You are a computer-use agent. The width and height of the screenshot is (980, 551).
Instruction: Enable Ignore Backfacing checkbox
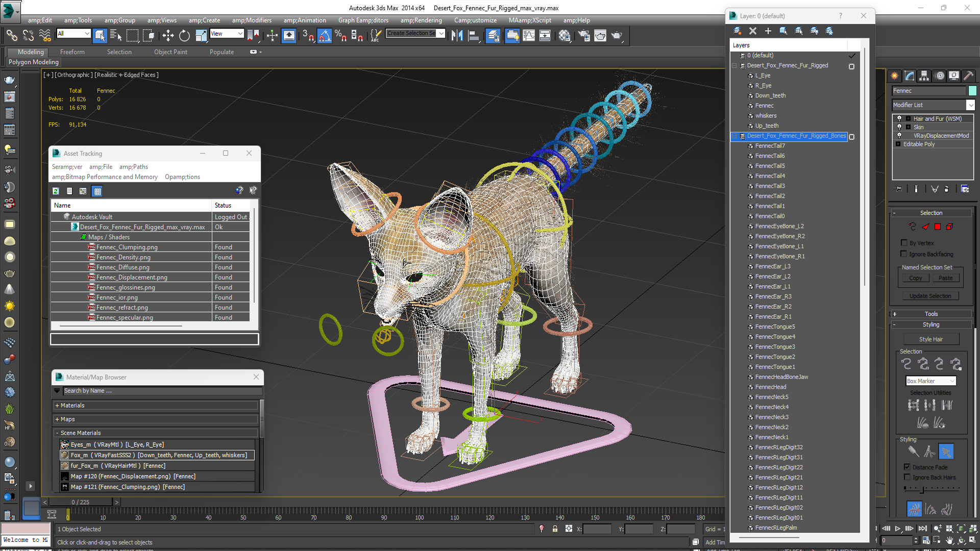tap(904, 254)
